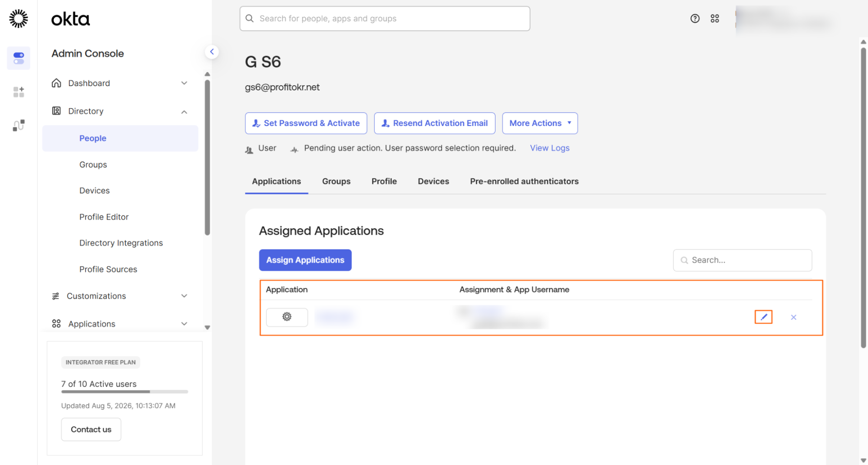
Task: Open the Directory Integrations sidebar item
Action: click(x=120, y=243)
